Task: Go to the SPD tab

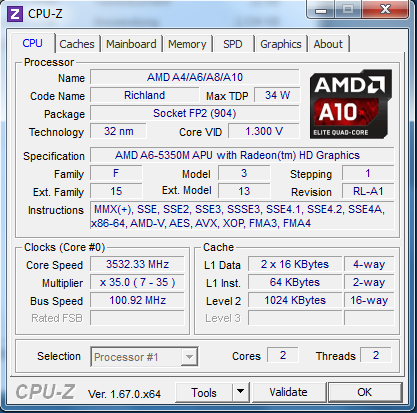Action: point(233,44)
